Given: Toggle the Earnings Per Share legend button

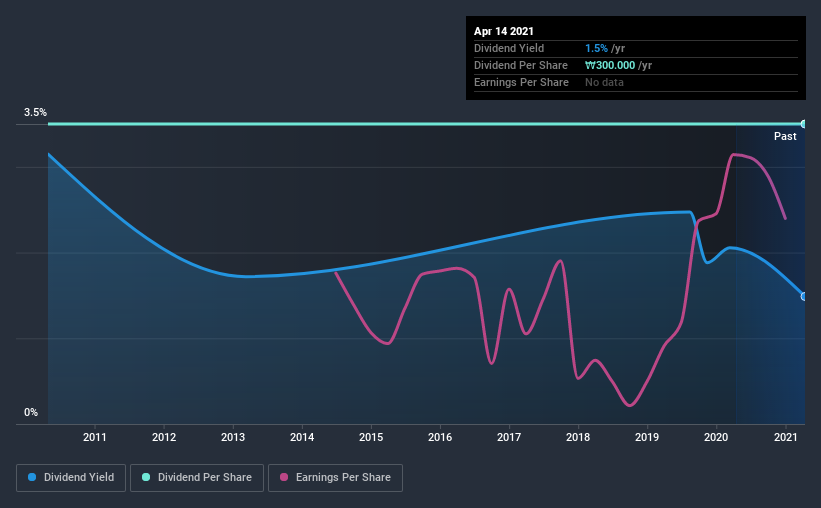Looking at the screenshot, I should 335,478.
